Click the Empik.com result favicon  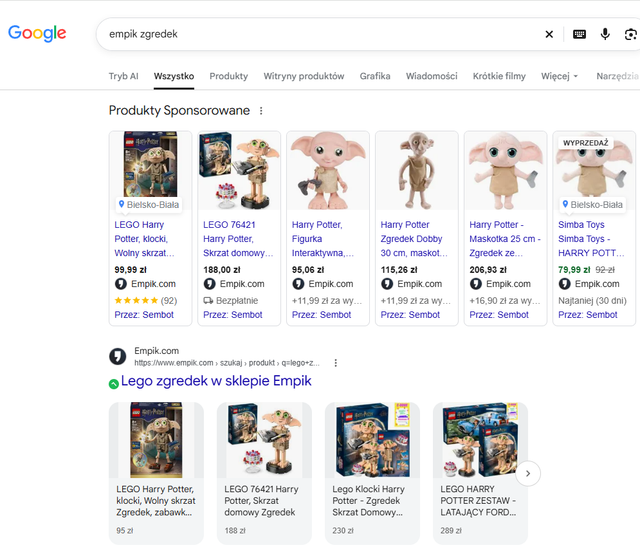[x=118, y=356]
